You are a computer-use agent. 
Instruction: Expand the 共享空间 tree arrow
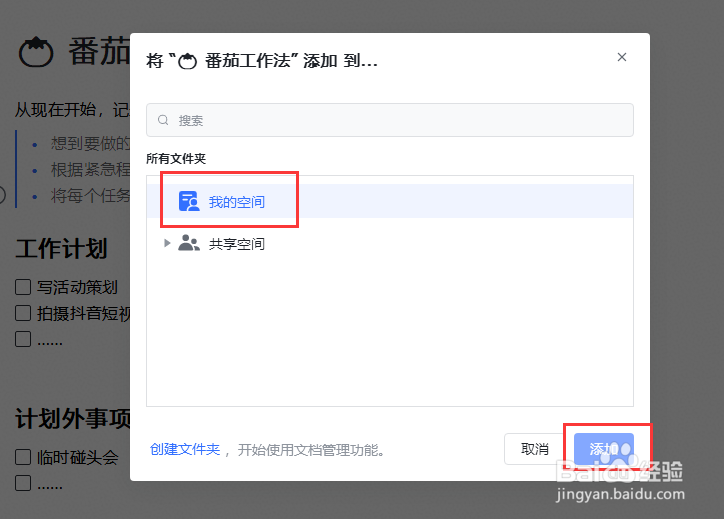tap(167, 243)
